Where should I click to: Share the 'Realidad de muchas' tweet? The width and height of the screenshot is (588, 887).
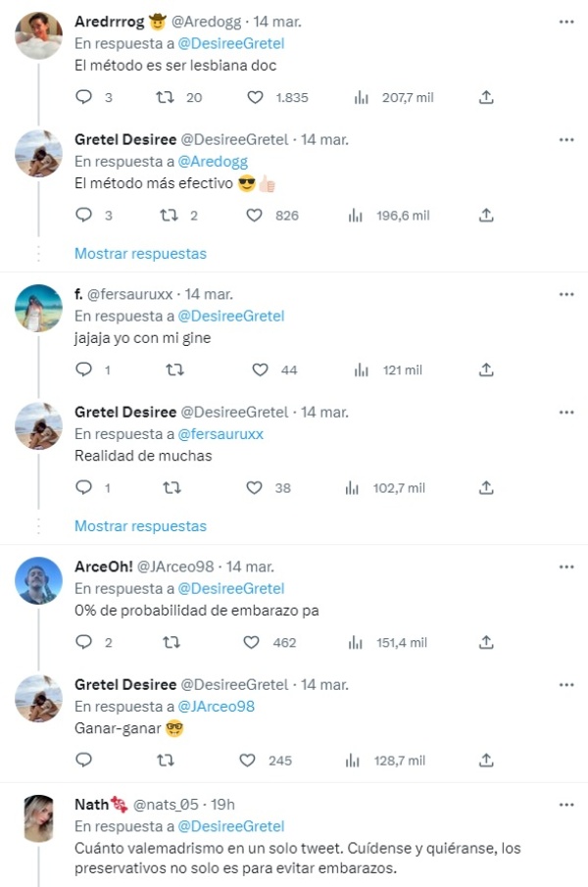(486, 487)
